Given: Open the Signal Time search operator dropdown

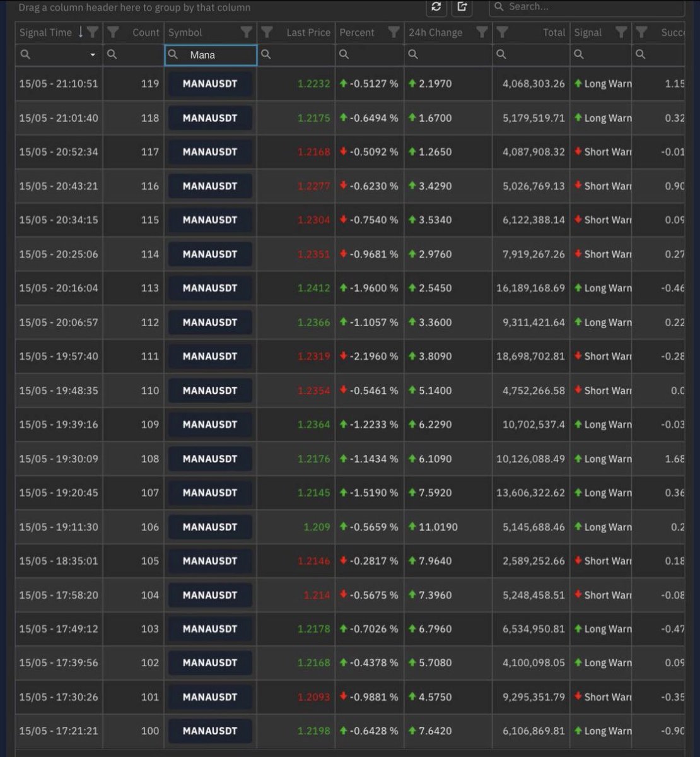Looking at the screenshot, I should [x=93, y=56].
